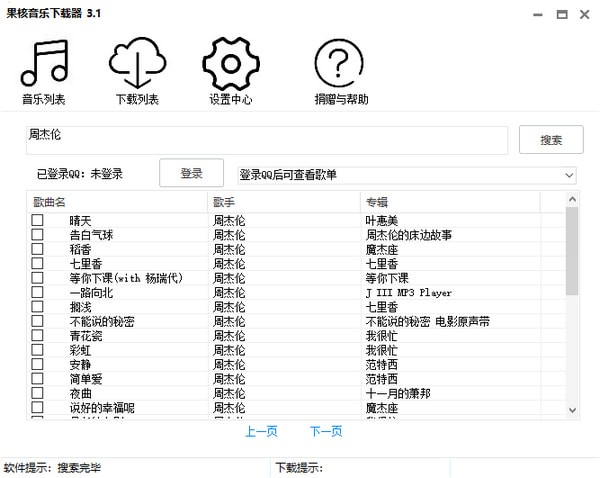600x478 pixels.
Task: Click the song list vertical scrollbar thumb
Action: click(x=572, y=251)
